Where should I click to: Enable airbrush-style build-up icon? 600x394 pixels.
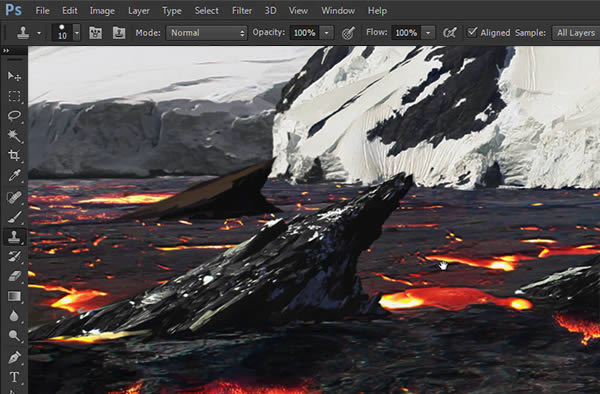[x=450, y=33]
